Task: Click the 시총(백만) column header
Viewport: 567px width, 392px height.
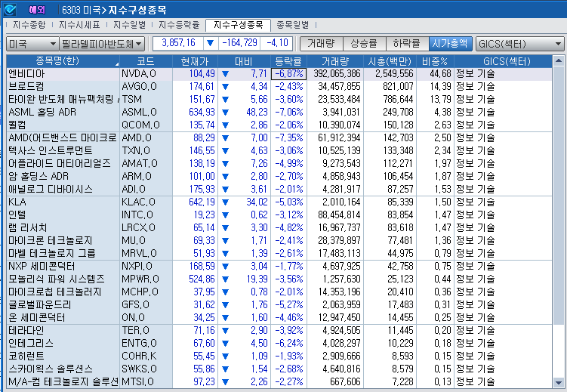Action: [x=390, y=61]
